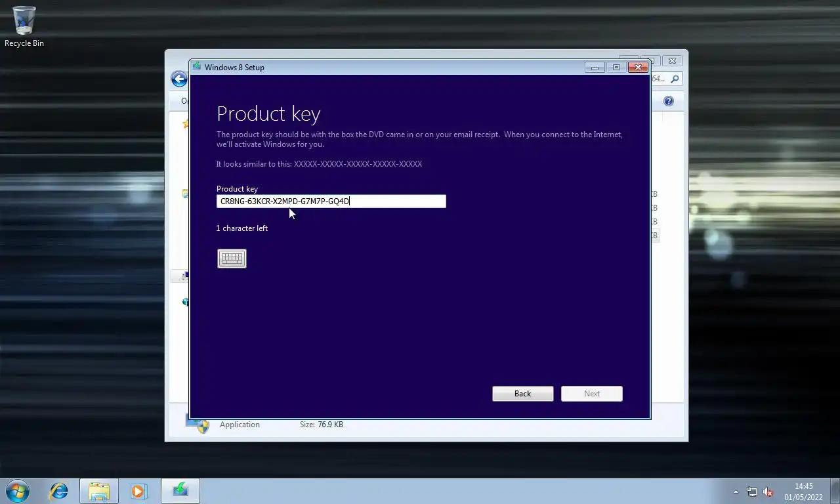Click the 'Size: 76.9 KB' details text
This screenshot has width=840, height=504.
coord(322,425)
